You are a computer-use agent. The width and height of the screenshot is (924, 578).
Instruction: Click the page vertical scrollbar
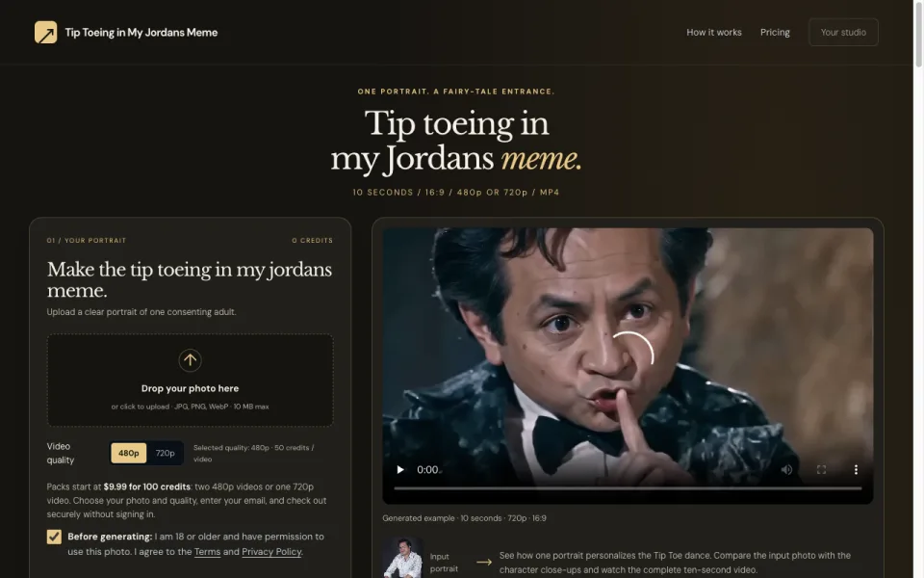pos(918,34)
